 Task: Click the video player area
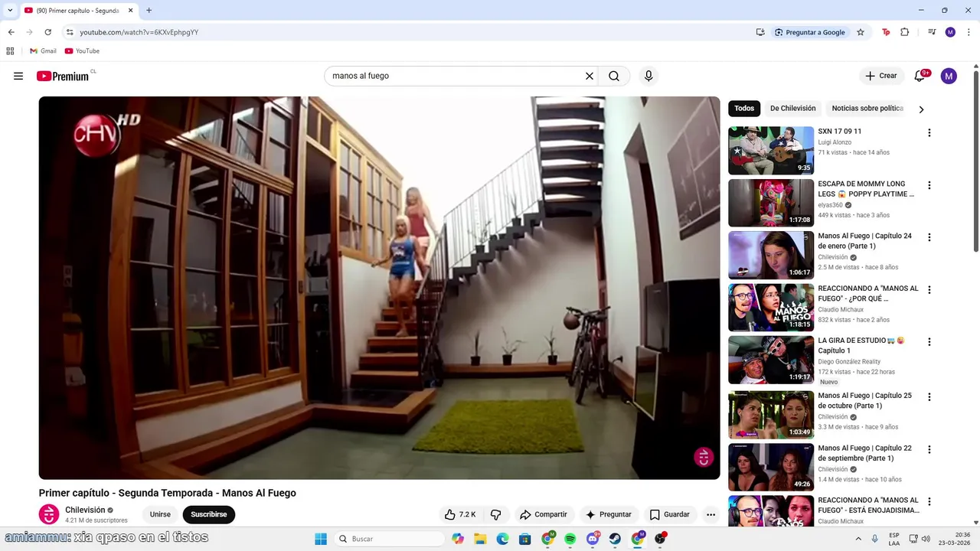(379, 288)
